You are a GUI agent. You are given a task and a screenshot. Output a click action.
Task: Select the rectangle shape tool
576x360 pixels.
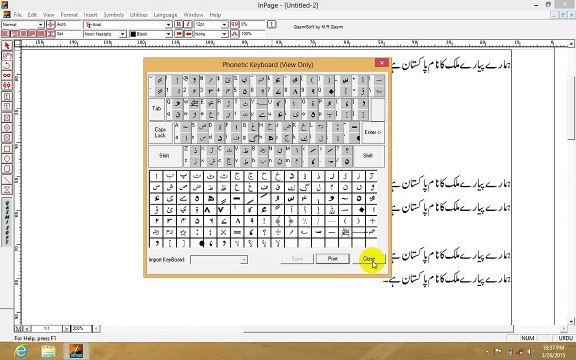click(7, 149)
